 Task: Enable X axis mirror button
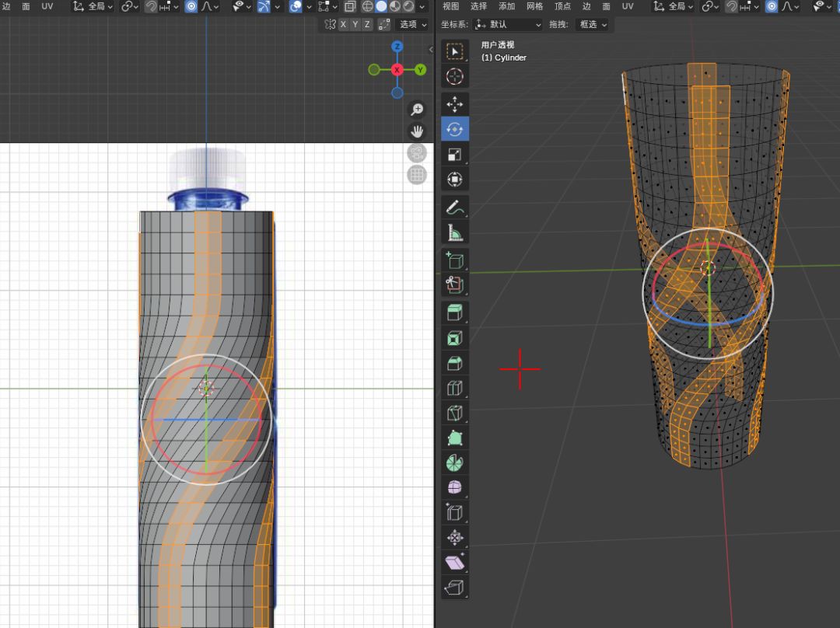point(343,25)
